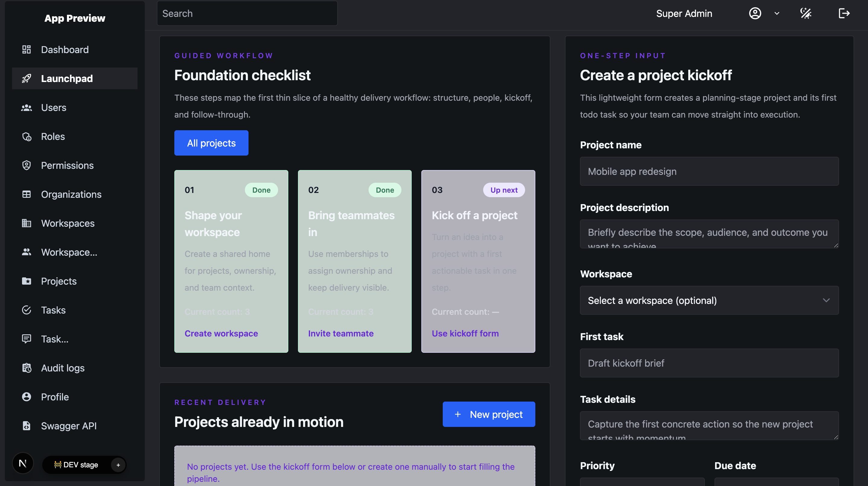The image size is (868, 486).
Task: Click the Dashboard grid icon
Action: pos(26,49)
